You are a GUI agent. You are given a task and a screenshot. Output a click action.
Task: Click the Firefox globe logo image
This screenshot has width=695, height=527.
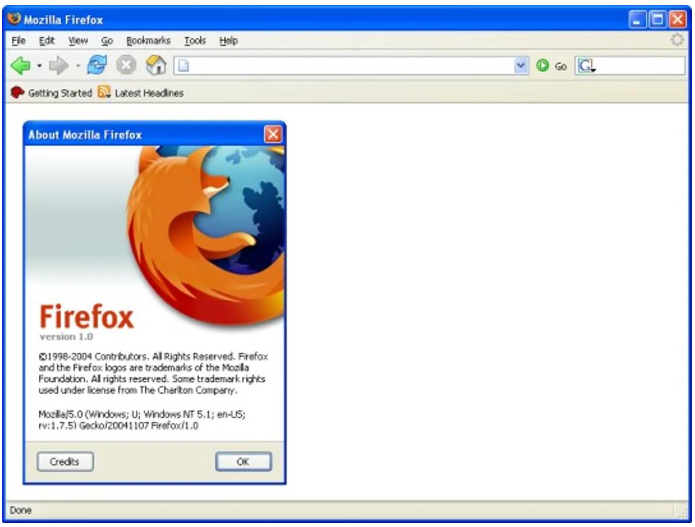(x=205, y=235)
